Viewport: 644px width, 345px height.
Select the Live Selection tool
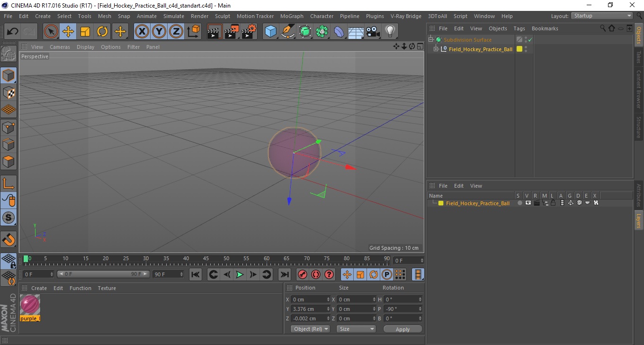[51, 32]
